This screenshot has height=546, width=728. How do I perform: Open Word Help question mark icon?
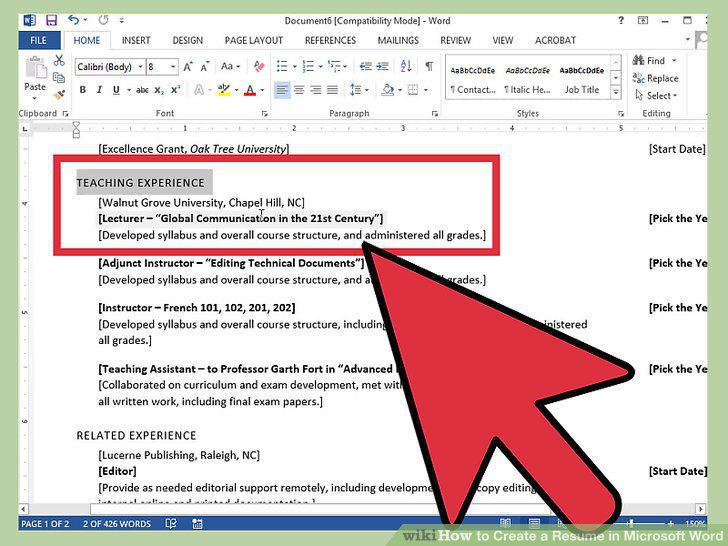(621, 20)
